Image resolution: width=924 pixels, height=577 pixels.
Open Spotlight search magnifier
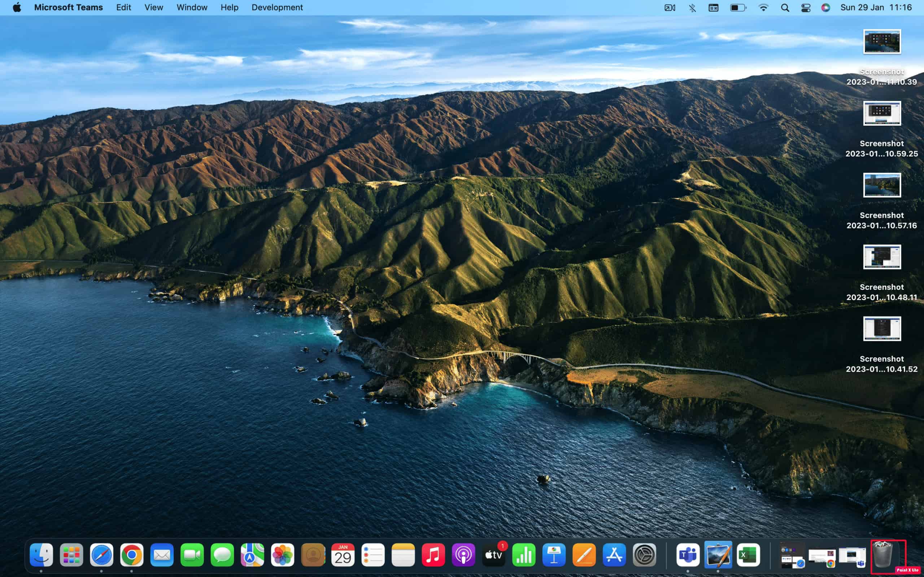point(785,8)
